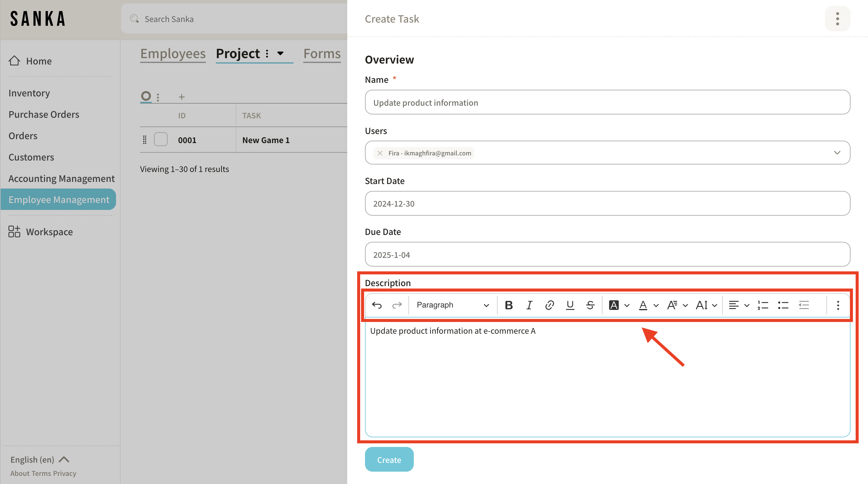The height and width of the screenshot is (484, 868).
Task: Click the Name input field
Action: 608,102
